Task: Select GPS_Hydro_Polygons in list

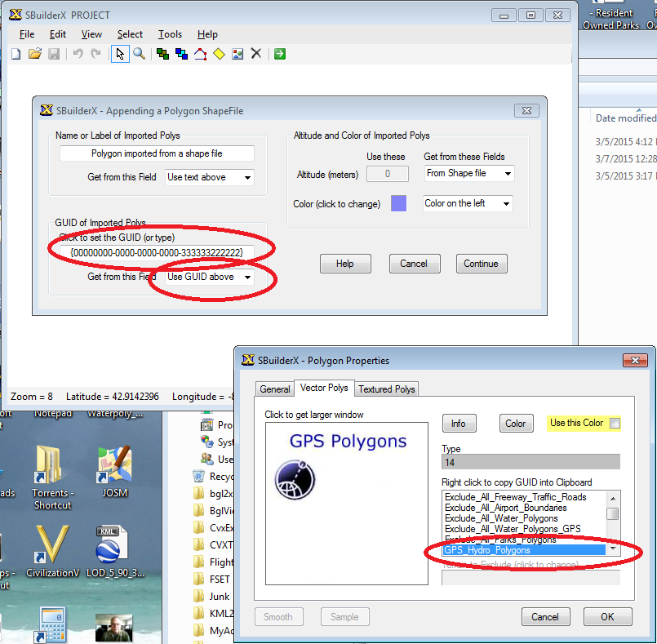Action: click(x=524, y=550)
